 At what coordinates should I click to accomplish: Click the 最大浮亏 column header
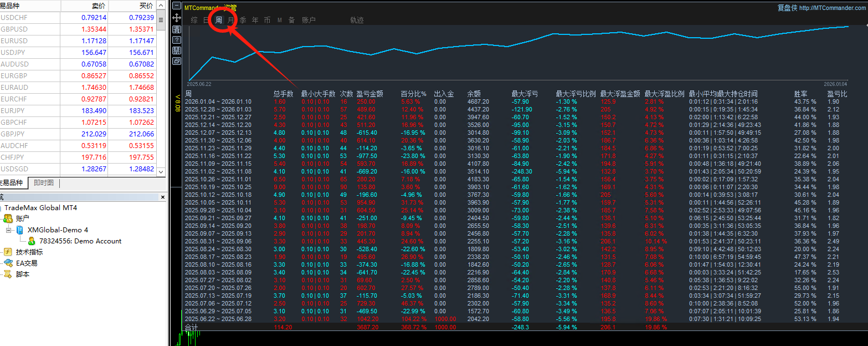pos(525,94)
